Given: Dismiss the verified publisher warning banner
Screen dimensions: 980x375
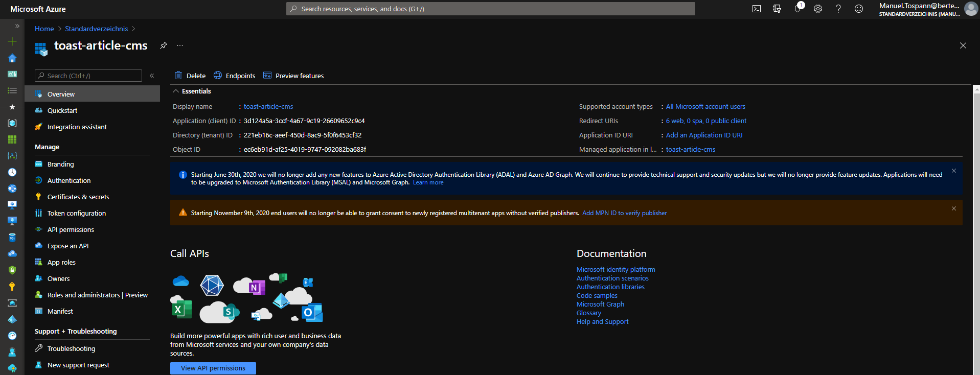Looking at the screenshot, I should click(x=954, y=208).
